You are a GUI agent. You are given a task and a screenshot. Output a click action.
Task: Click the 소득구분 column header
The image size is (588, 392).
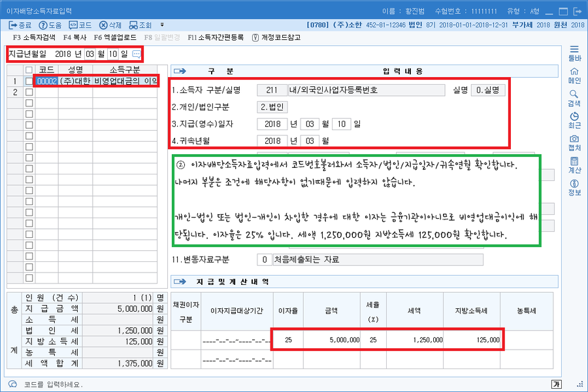(125, 70)
